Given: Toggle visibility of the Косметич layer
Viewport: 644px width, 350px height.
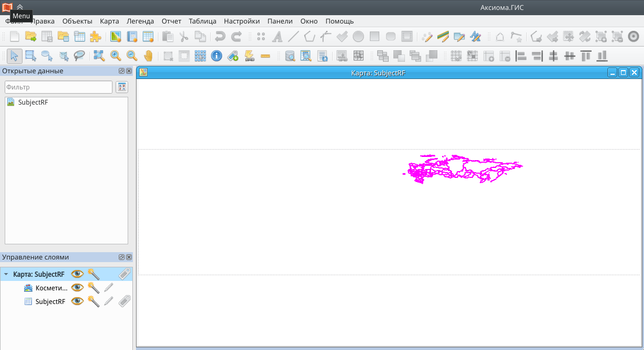Looking at the screenshot, I should point(77,287).
